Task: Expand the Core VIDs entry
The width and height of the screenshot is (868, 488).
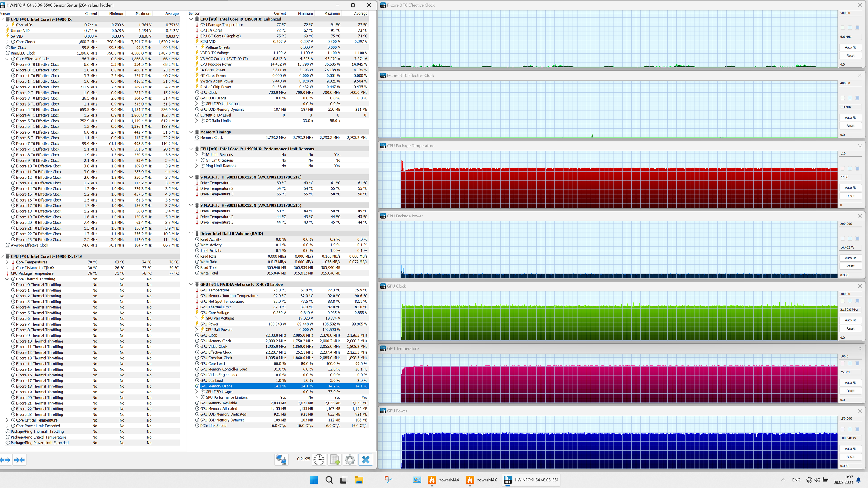Action: click(7, 25)
